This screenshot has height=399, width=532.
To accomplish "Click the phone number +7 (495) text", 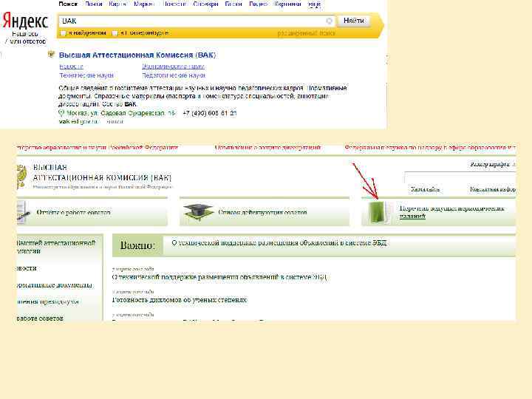I will [x=209, y=113].
